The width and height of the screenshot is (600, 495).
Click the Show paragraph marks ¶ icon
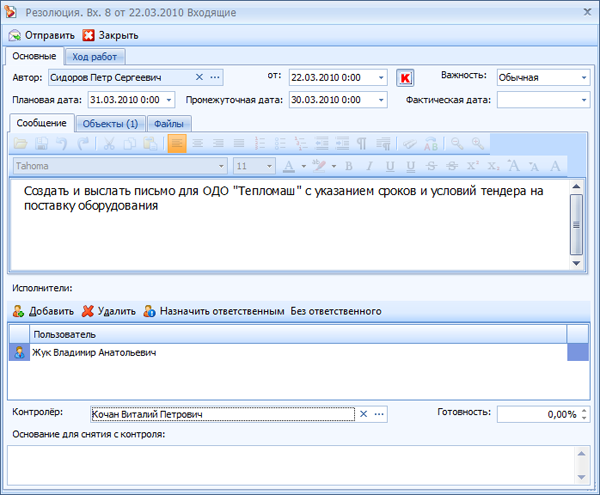coord(362,143)
